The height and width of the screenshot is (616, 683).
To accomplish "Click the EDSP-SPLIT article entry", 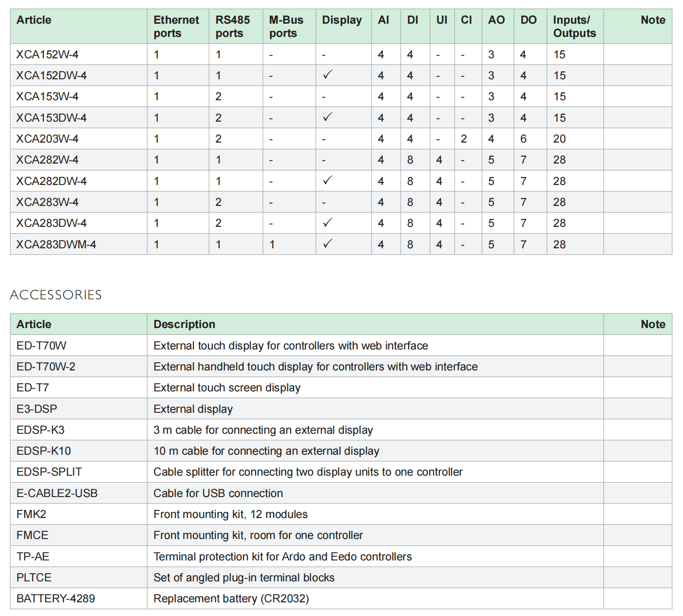I will pyautogui.click(x=49, y=472).
